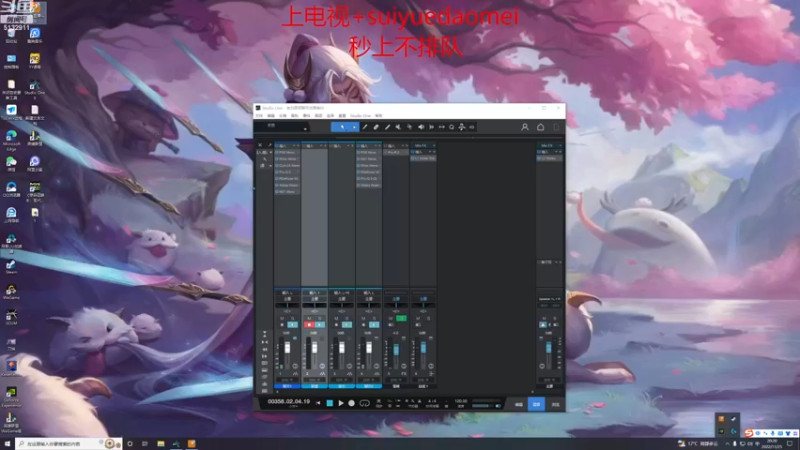Click channel 1 name label at bottom
Viewport: 800px width, 450px height.
[x=287, y=386]
